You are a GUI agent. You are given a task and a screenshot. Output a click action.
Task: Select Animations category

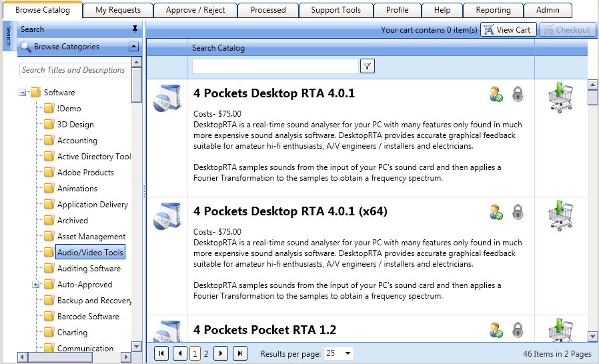(77, 189)
